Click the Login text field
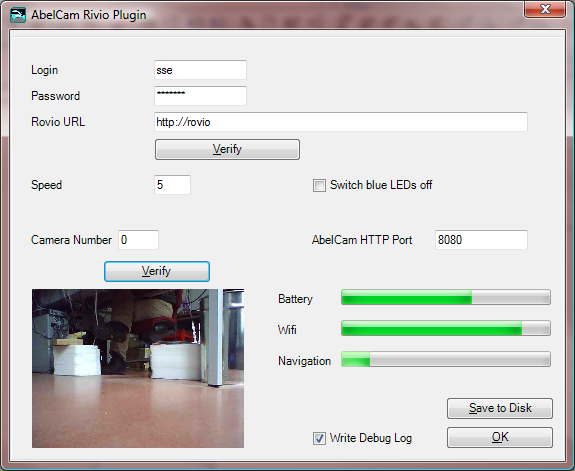 pyautogui.click(x=200, y=70)
